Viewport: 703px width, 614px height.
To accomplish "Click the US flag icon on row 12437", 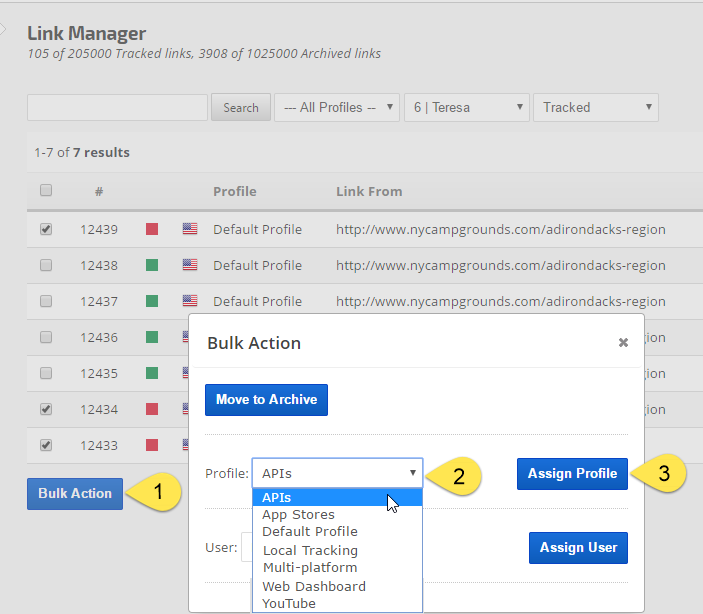I will 190,301.
